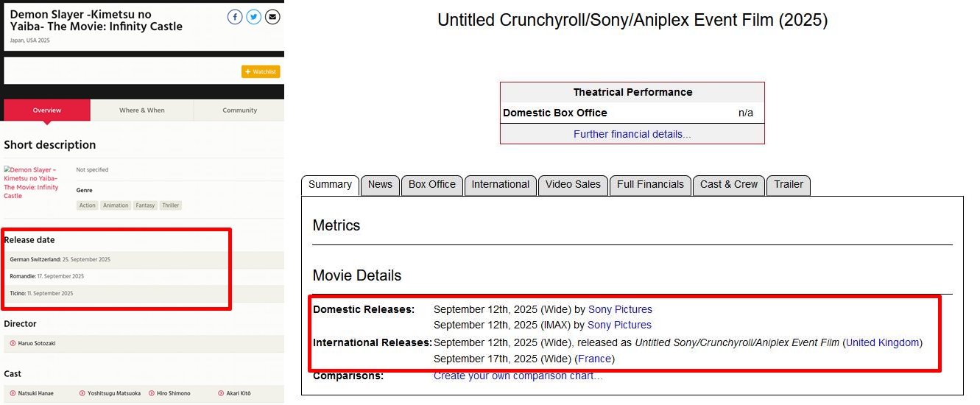This screenshot has width=980, height=405.
Task: Open the Community tab
Action: point(239,110)
